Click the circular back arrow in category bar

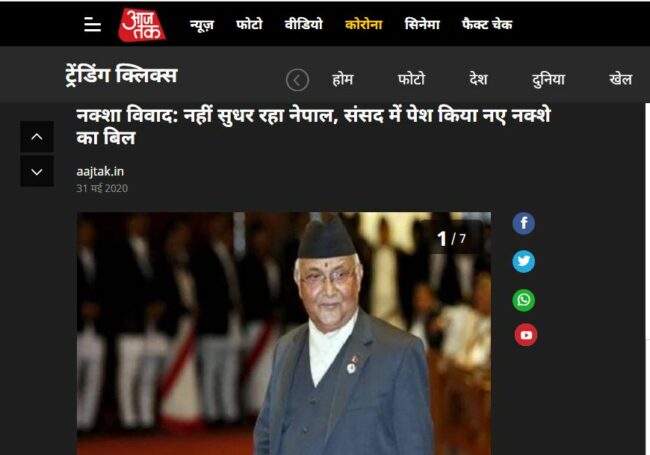(x=297, y=80)
